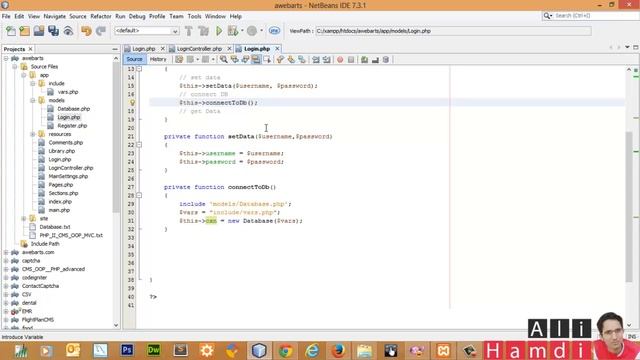Viewport: 640px width, 360px height.
Task: Collapse code fold at line 28
Action: pyautogui.click(x=139, y=196)
